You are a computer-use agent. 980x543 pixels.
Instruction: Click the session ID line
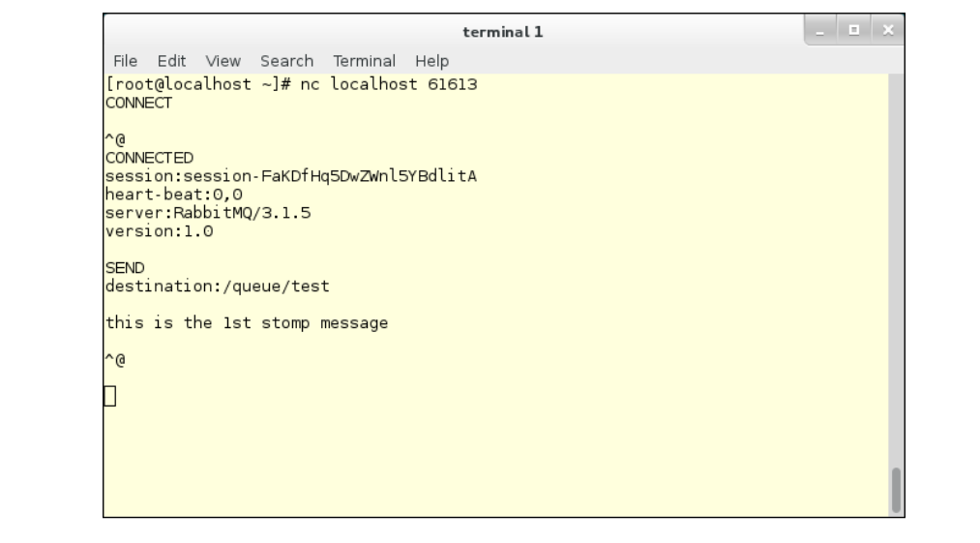coord(290,176)
